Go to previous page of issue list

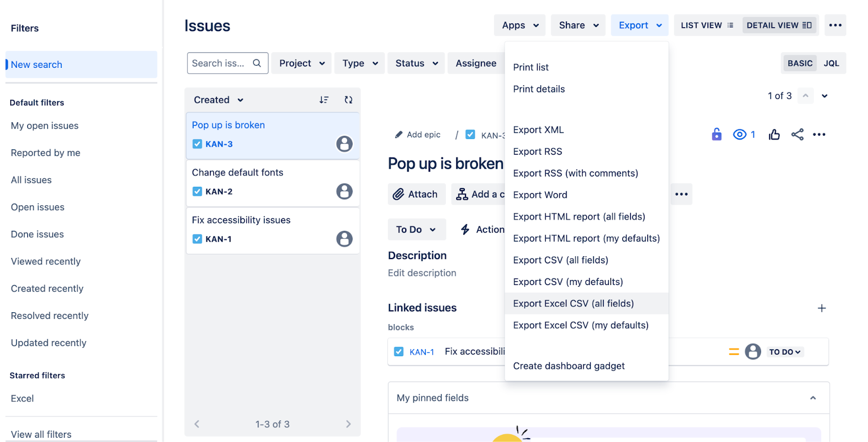pyautogui.click(x=197, y=424)
